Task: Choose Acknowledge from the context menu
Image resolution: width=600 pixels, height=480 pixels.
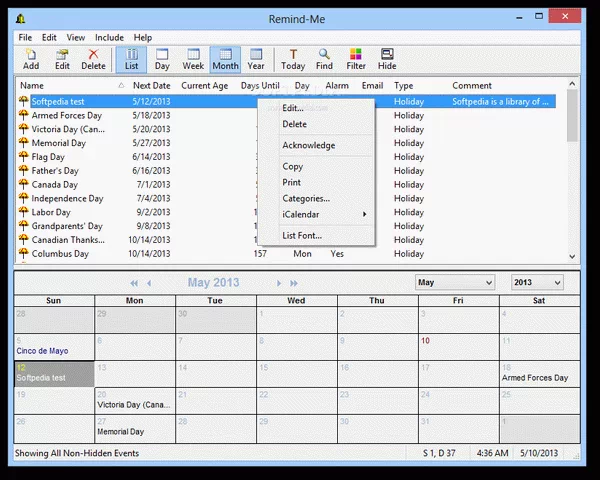Action: tap(308, 145)
